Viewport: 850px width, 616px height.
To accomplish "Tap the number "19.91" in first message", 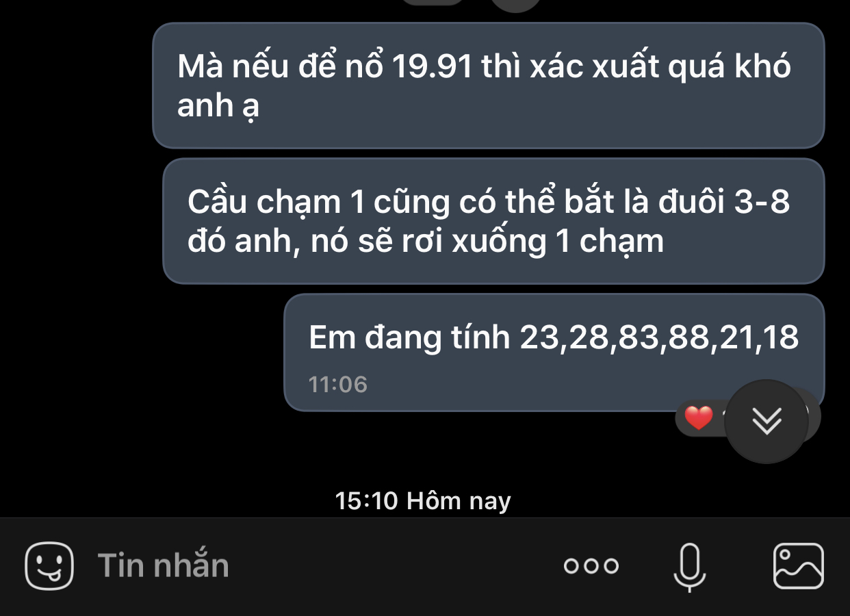I will coord(433,66).
